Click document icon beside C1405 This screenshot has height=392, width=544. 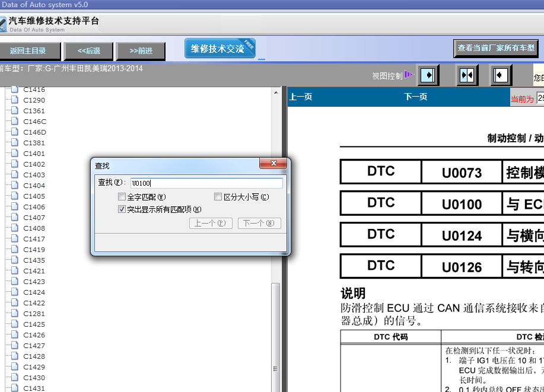(15, 196)
